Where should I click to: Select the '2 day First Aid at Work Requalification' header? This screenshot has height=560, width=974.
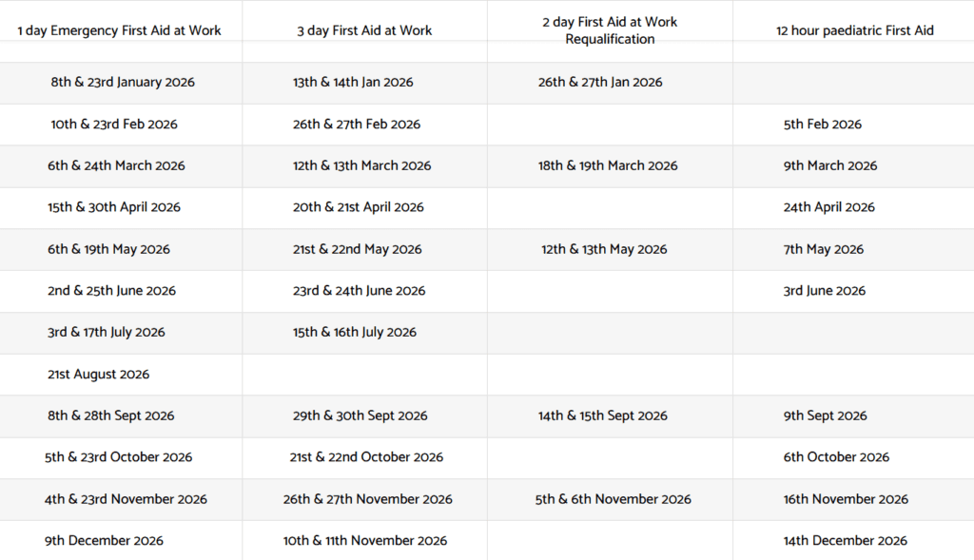(x=610, y=30)
